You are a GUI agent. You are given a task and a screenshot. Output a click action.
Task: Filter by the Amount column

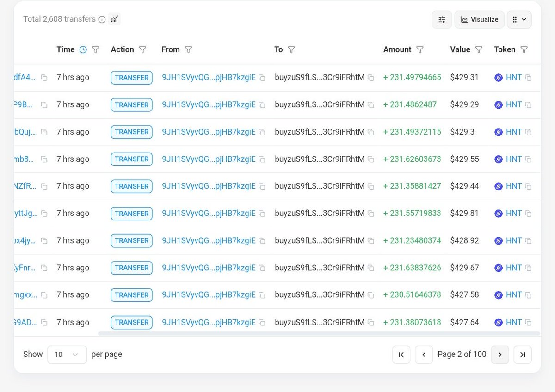coord(420,49)
